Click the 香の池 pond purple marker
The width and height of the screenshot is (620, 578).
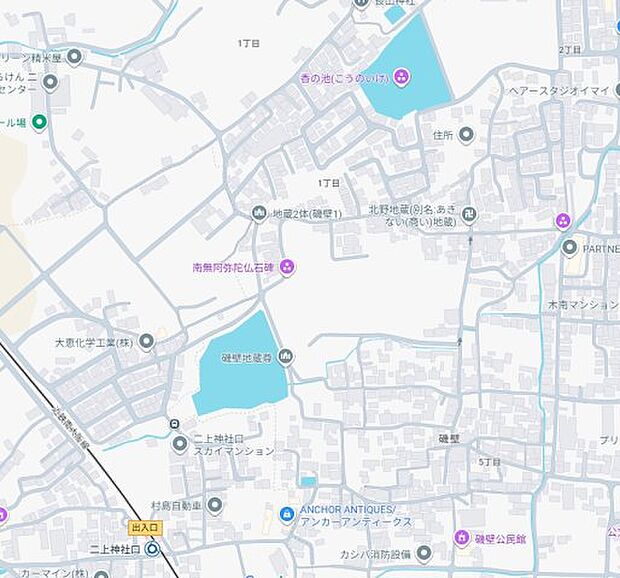click(401, 76)
